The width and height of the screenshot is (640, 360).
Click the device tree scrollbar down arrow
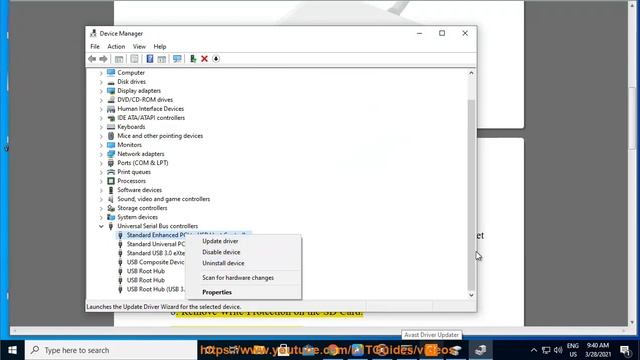pos(471,295)
